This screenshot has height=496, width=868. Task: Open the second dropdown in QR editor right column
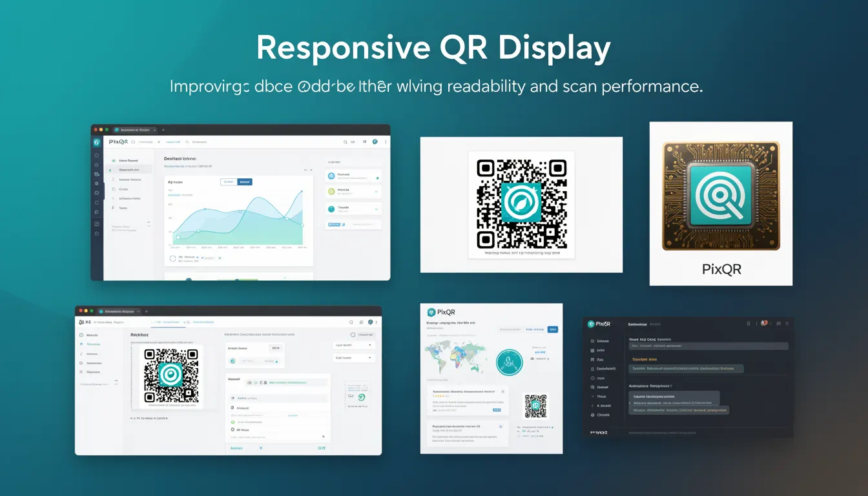pyautogui.click(x=353, y=358)
